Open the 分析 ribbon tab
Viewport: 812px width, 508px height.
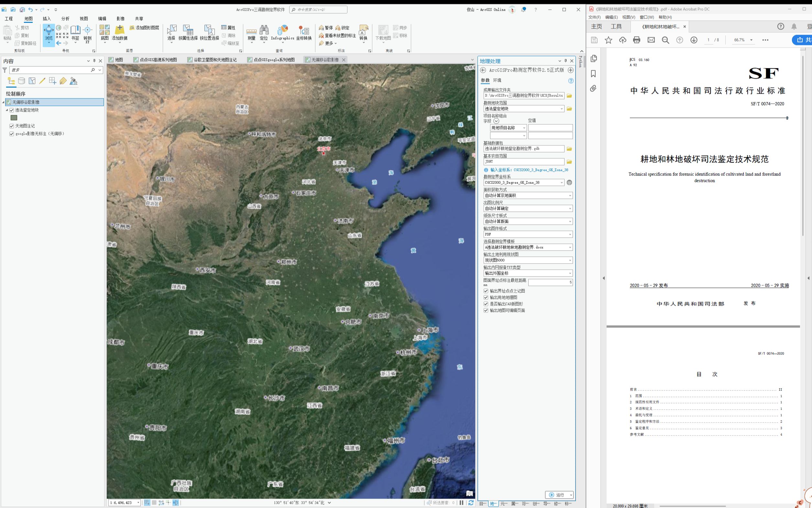(65, 19)
